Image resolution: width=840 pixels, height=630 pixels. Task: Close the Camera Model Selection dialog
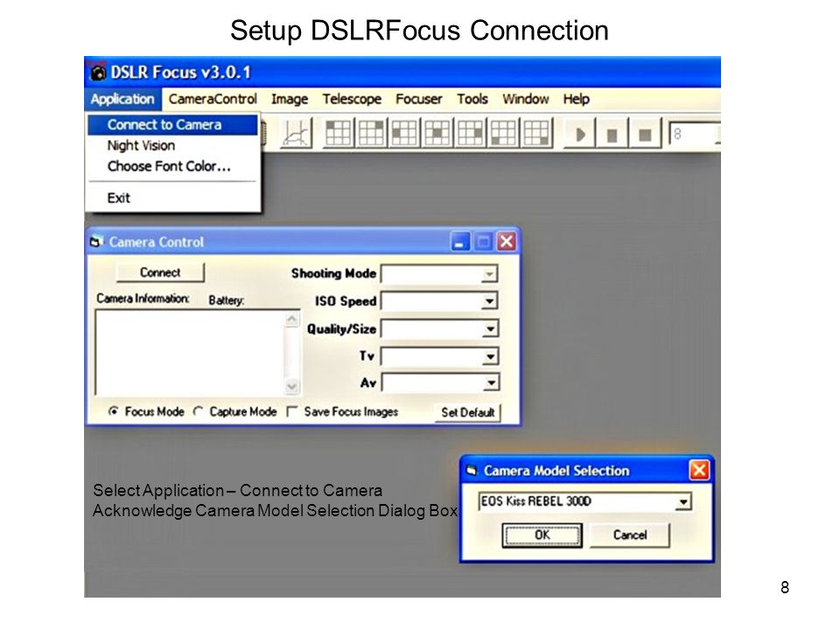click(699, 471)
